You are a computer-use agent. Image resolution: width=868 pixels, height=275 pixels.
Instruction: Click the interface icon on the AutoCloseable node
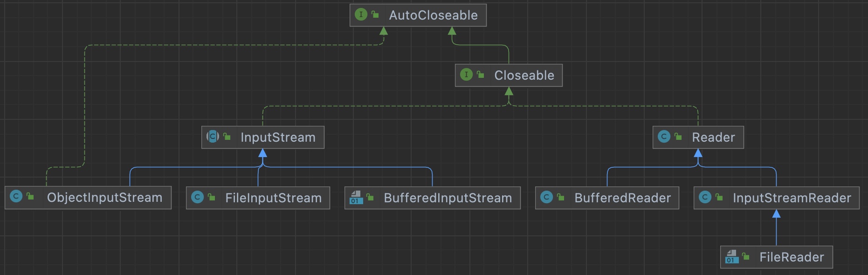click(361, 14)
